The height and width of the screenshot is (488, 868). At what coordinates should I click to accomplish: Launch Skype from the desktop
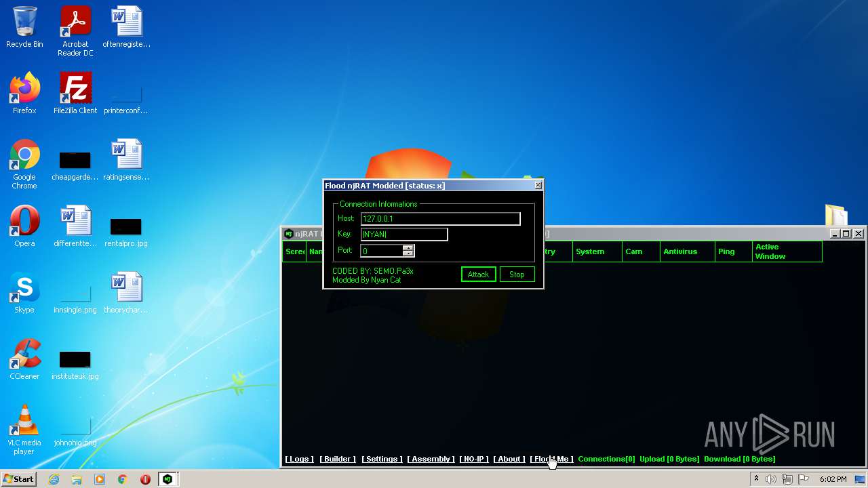coord(24,293)
